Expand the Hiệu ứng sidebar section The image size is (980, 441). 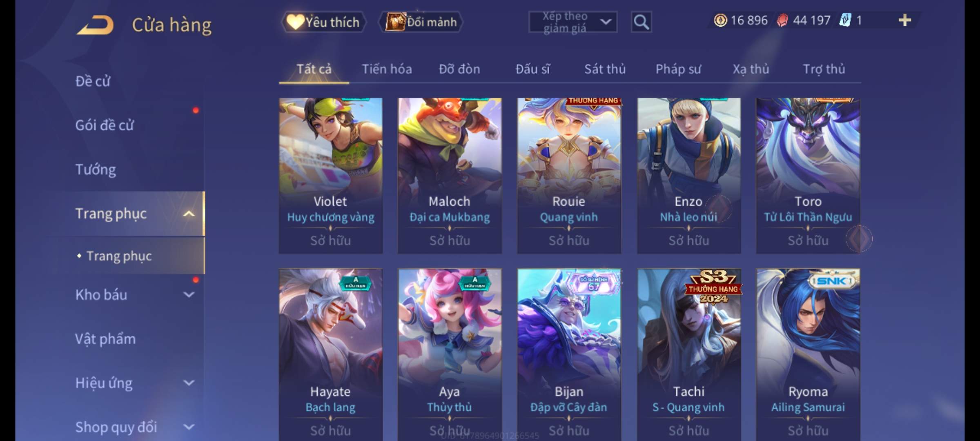(x=189, y=383)
